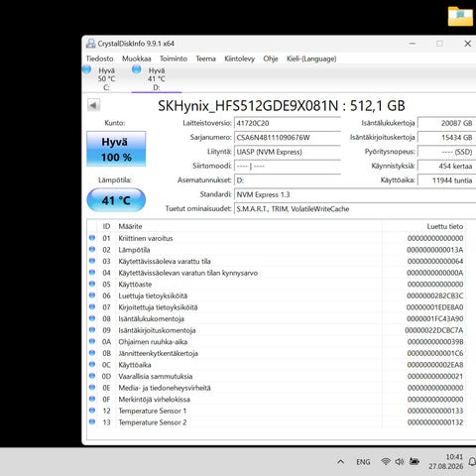Viewport: 476px width, 476px height.
Task: Open the Kieli (Language) menu
Action: (x=311, y=59)
